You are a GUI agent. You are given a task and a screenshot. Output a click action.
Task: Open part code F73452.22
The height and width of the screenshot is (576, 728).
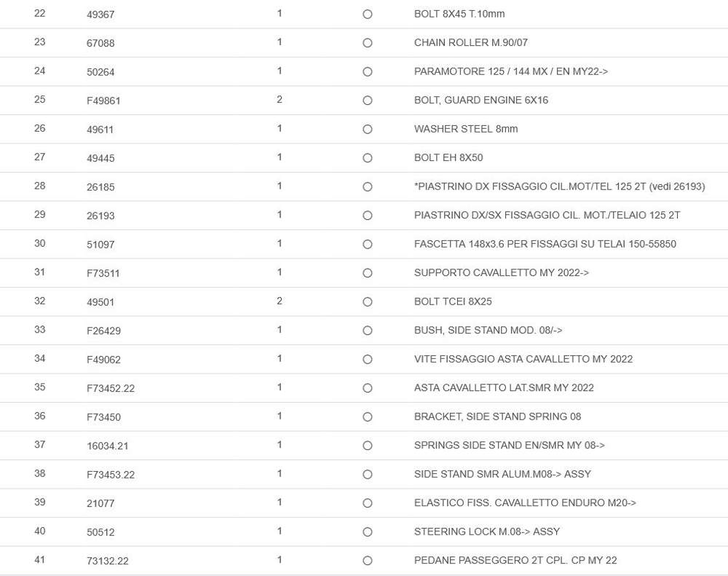111,388
